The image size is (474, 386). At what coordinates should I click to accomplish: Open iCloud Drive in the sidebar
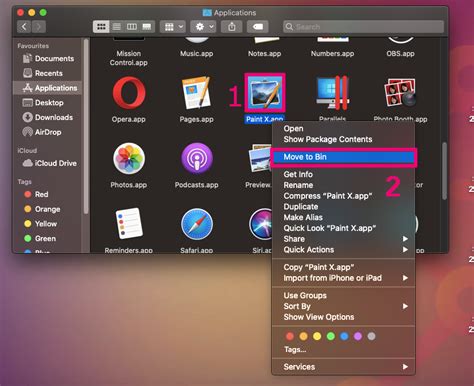point(48,163)
